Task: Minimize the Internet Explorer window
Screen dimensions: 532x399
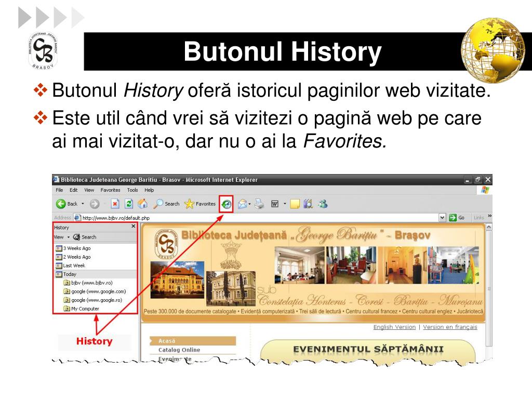Action: 468,180
